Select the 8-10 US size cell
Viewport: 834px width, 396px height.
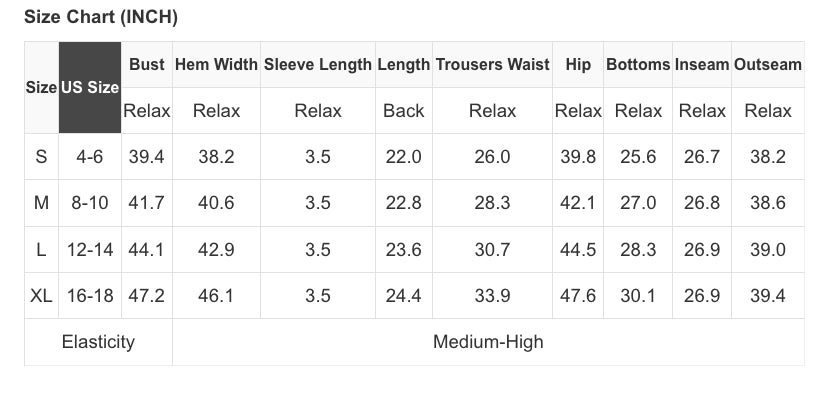tap(90, 203)
